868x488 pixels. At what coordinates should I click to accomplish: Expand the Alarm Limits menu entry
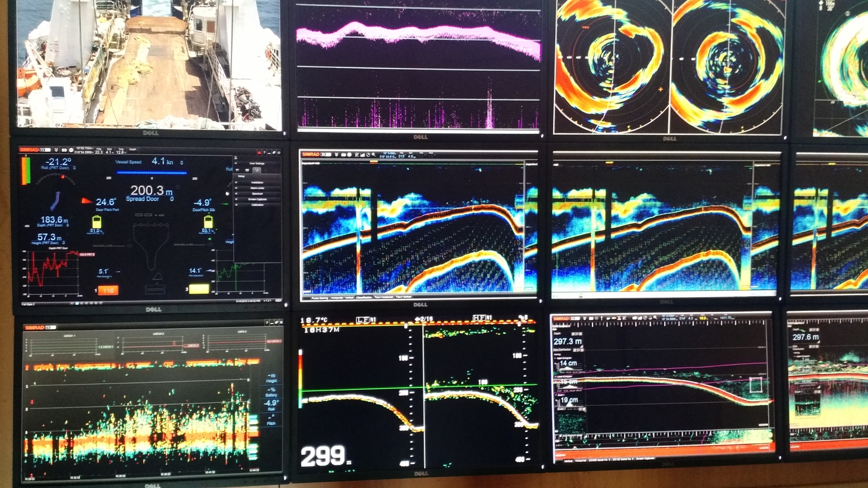coord(257,189)
